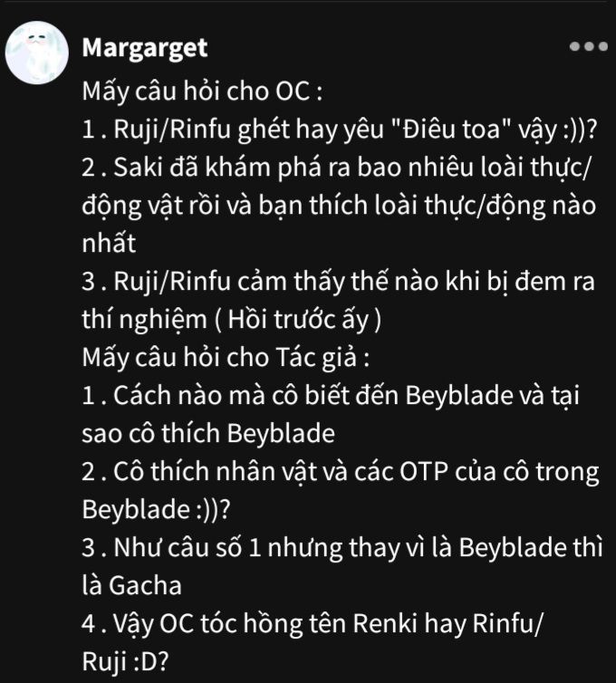This screenshot has width=616, height=683.
Task: Open the three-dot options menu on the comment
Action: tap(589, 46)
